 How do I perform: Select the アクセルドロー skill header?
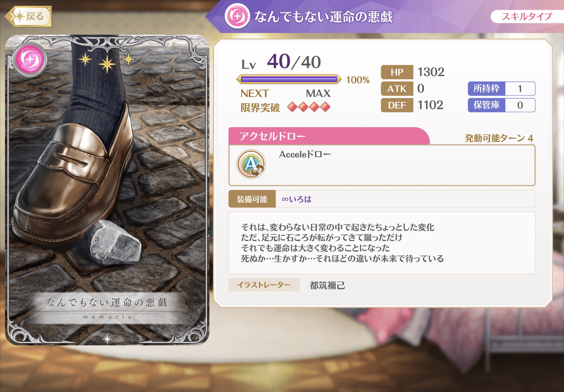tap(329, 136)
